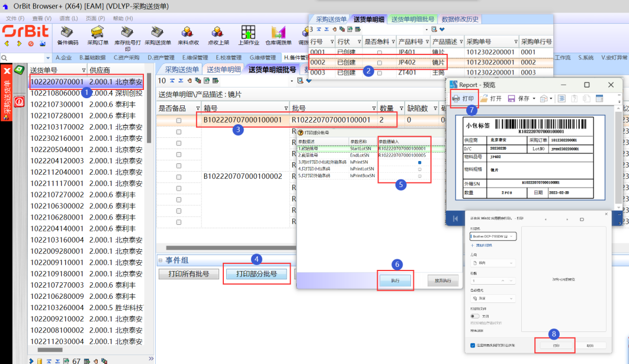Click the search input field below OrBit logo
The height and width of the screenshot is (364, 629).
[x=25, y=58]
